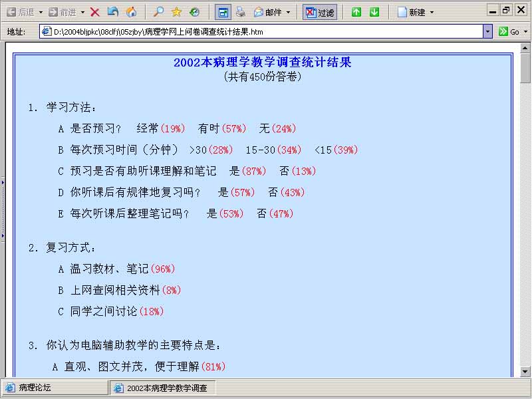
Task: Click heading 3. 你认为电脑辅助教学的主要特点是
Action: (x=124, y=345)
